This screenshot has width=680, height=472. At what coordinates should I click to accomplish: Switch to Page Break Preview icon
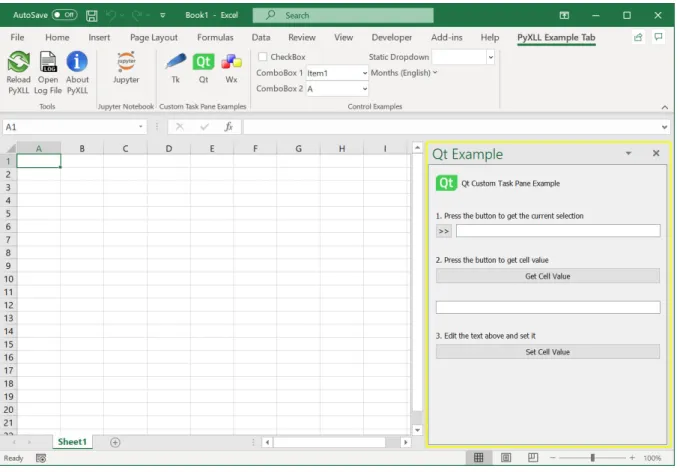coord(533,458)
